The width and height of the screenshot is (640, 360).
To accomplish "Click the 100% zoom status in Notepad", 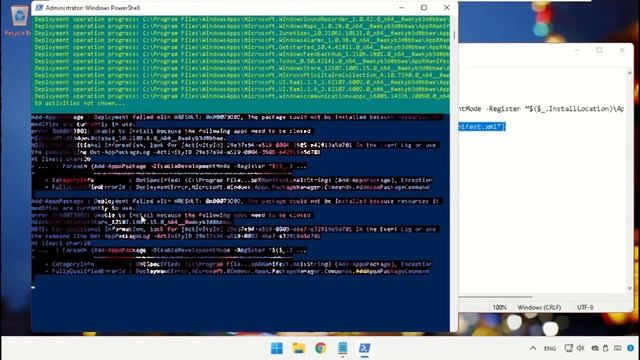I will coord(499,307).
